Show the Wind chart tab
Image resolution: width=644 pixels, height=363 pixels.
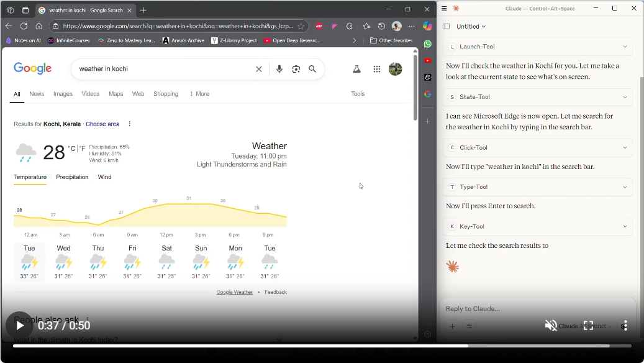(x=104, y=177)
